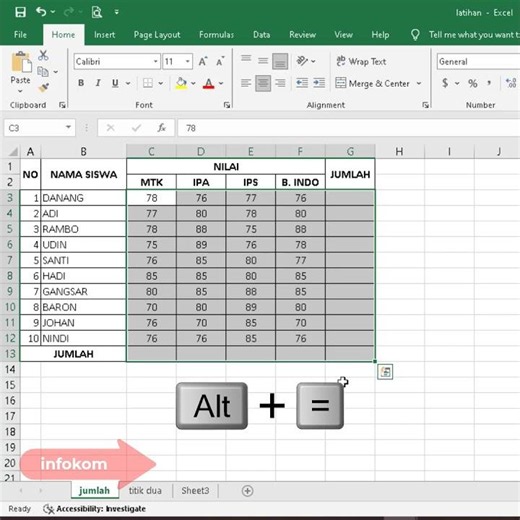520x520 pixels.
Task: Toggle Bottom Align button
Action: (280, 61)
